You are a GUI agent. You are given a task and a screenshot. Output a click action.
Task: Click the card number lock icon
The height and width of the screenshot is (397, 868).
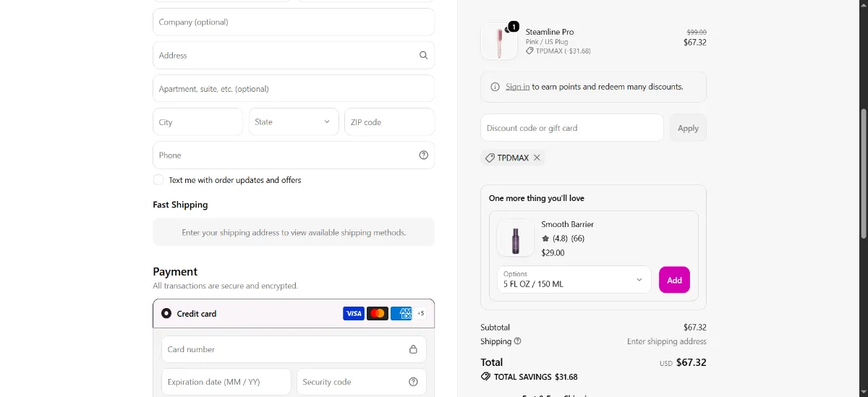413,349
